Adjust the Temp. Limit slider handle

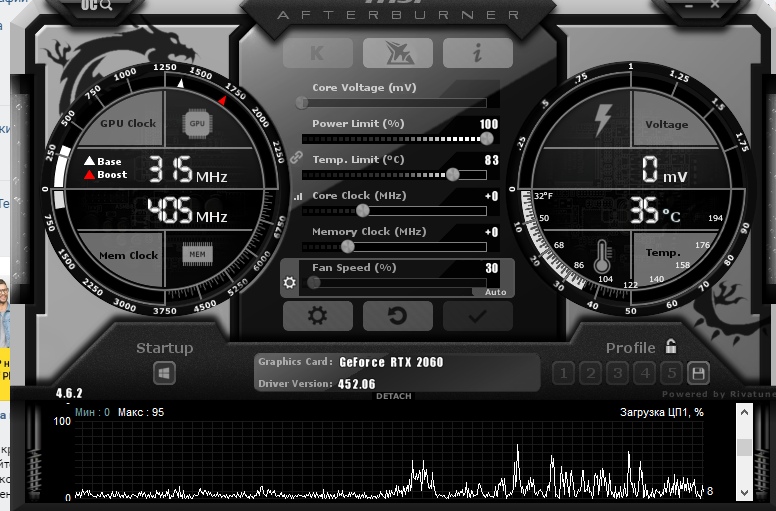453,174
